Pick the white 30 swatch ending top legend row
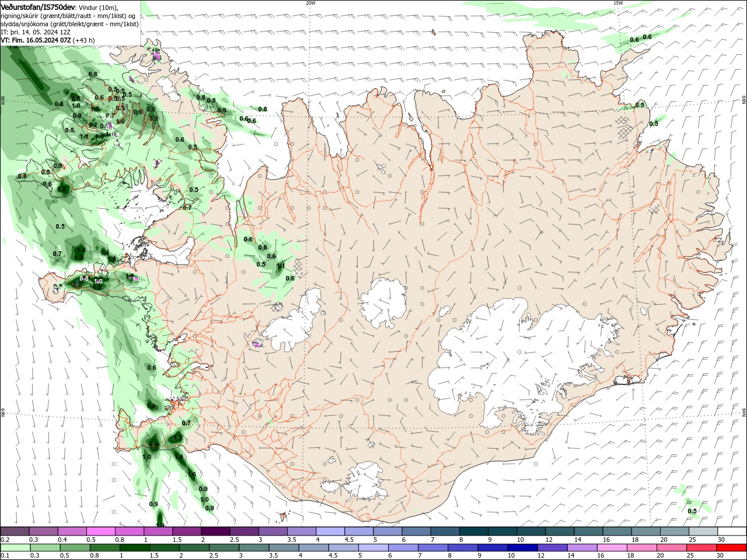Viewport: 747px width, 560px height. click(x=732, y=531)
